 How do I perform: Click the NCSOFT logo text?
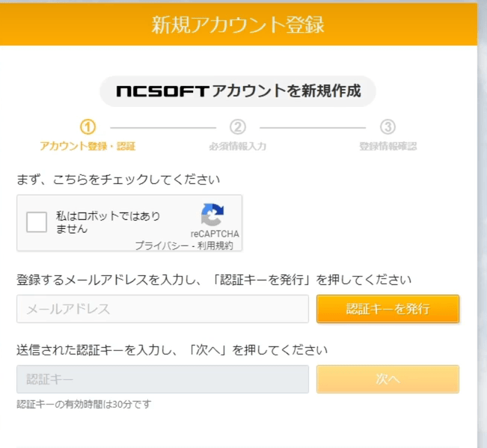click(x=162, y=91)
